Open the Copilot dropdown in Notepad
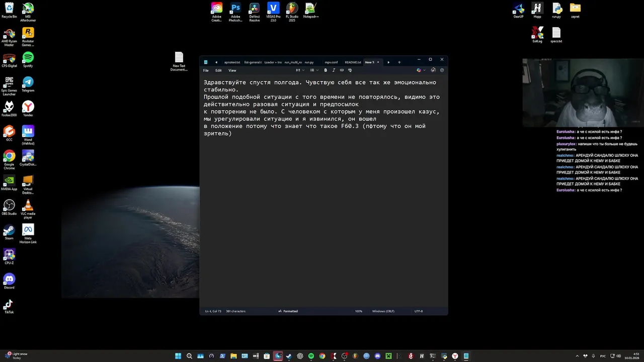 (x=421, y=70)
